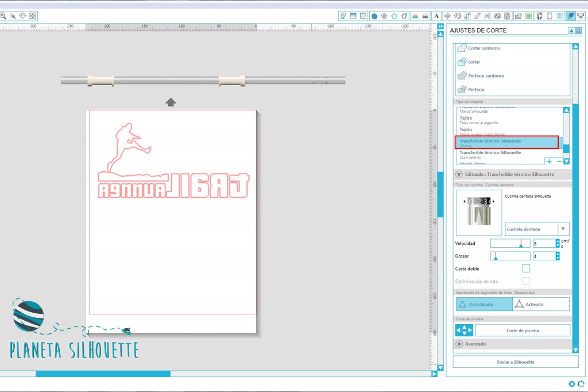Open the fill gradient panel
The image size is (588, 392).
pyautogui.click(x=353, y=16)
